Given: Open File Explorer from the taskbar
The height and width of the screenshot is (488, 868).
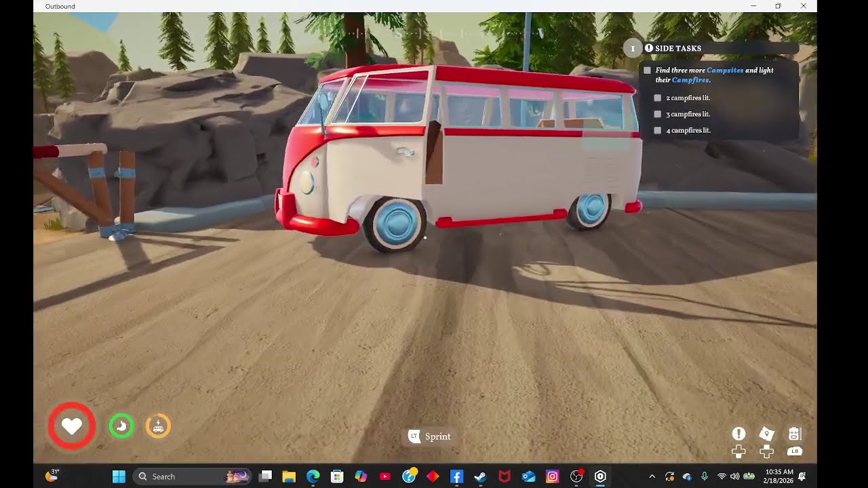Looking at the screenshot, I should pyautogui.click(x=289, y=476).
